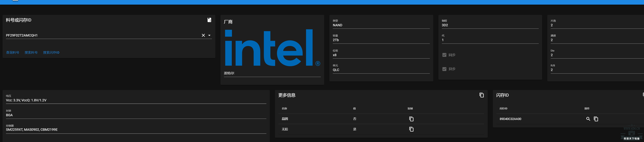
Task: Click the Die field value
Action: point(552,55)
